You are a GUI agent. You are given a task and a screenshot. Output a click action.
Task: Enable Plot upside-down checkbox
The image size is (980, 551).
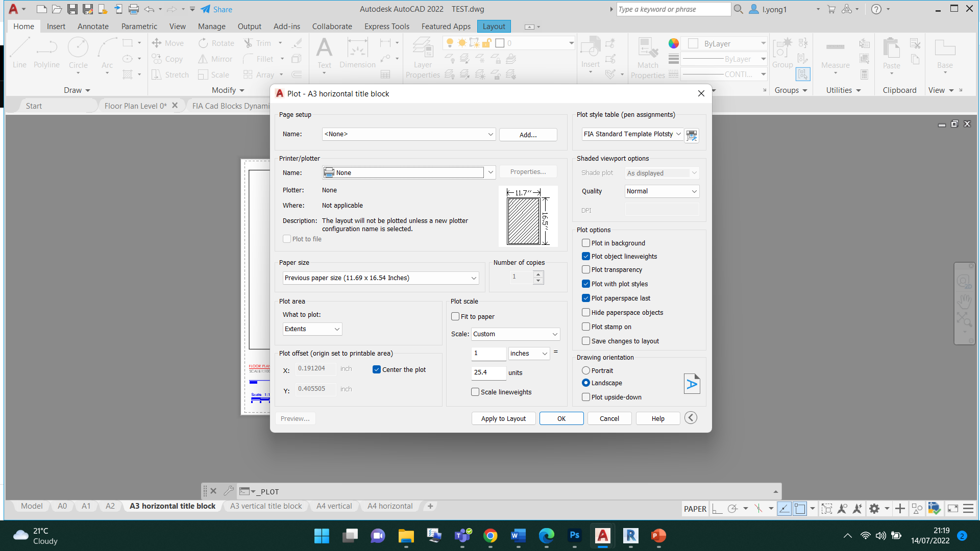(x=586, y=397)
